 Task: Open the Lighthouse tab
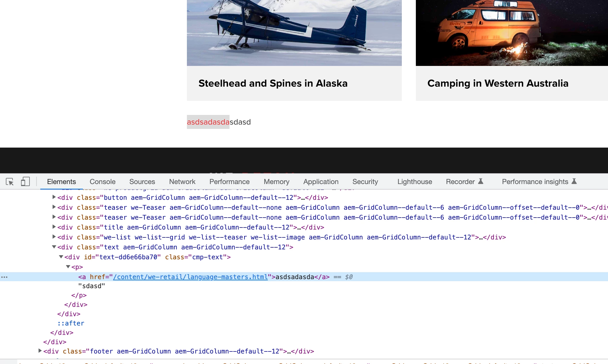pyautogui.click(x=414, y=182)
